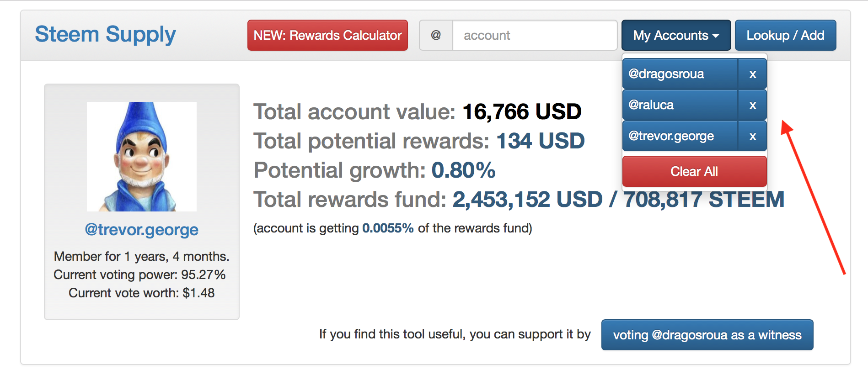The height and width of the screenshot is (380, 868).
Task: Open the NEW: Rewards Calculator
Action: (x=327, y=35)
